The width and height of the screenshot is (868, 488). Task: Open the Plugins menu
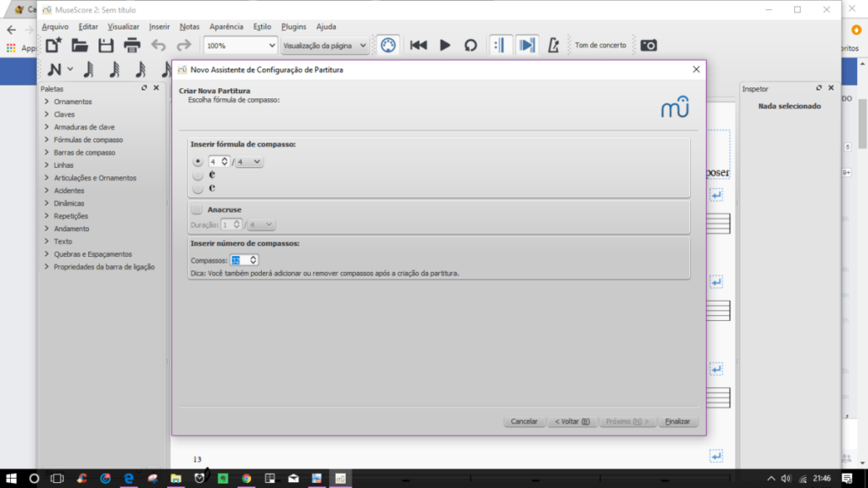coord(292,26)
